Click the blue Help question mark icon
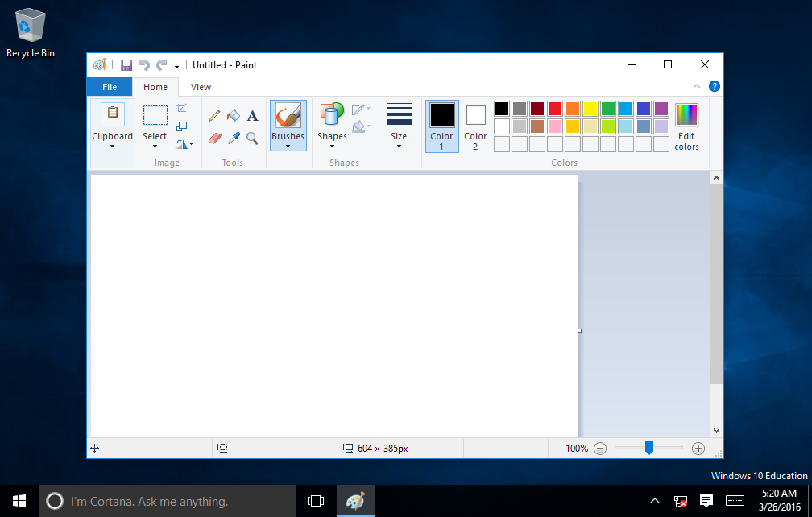The image size is (812, 517). pyautogui.click(x=714, y=86)
